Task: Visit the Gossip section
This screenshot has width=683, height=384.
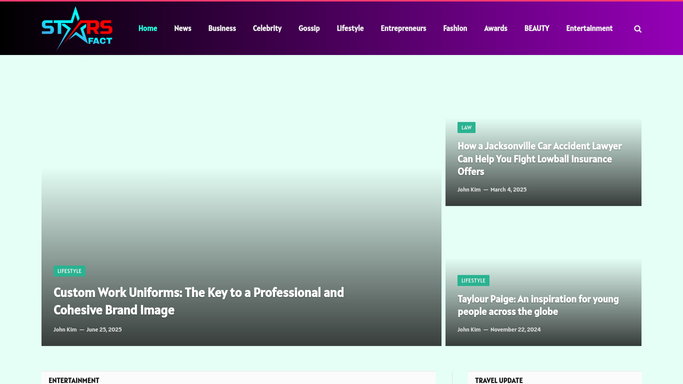Action: (309, 28)
